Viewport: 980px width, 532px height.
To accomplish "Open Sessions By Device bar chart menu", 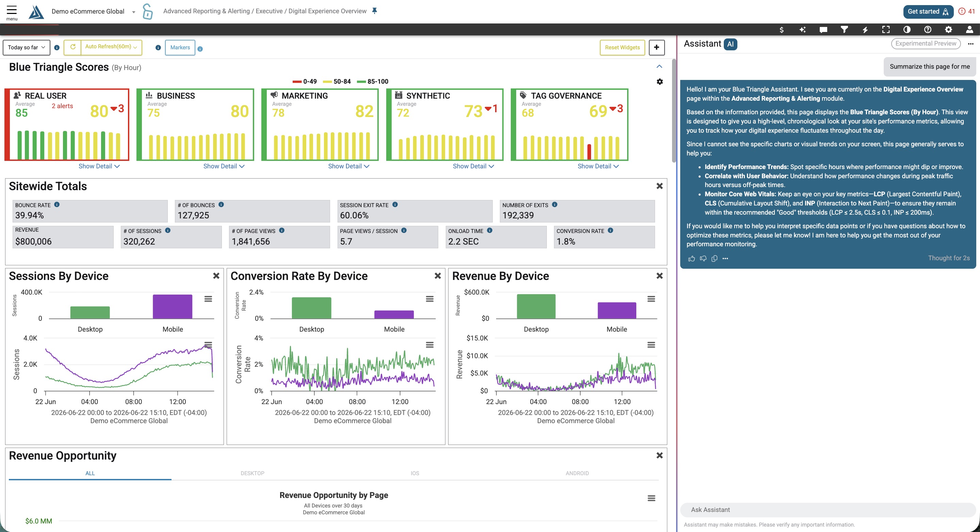I will click(x=208, y=299).
